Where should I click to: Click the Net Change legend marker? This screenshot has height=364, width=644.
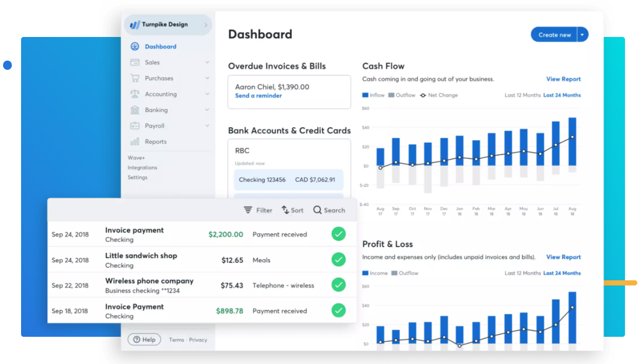coord(423,95)
